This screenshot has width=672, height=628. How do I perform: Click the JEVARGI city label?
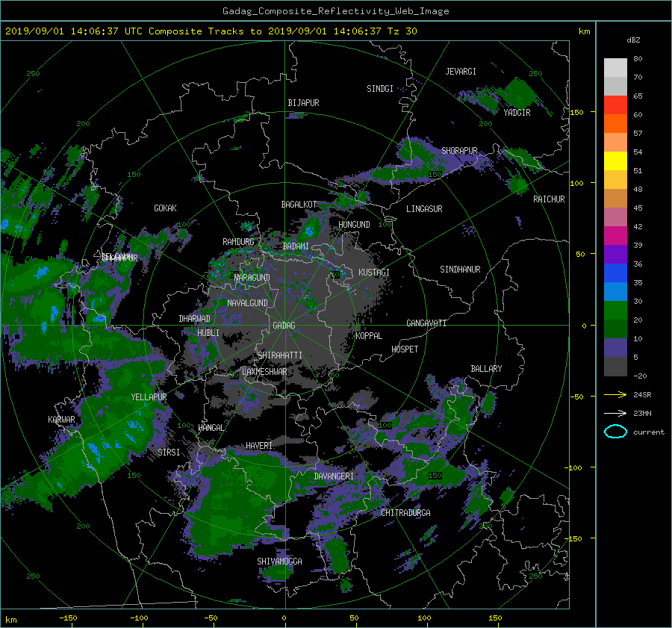click(461, 72)
